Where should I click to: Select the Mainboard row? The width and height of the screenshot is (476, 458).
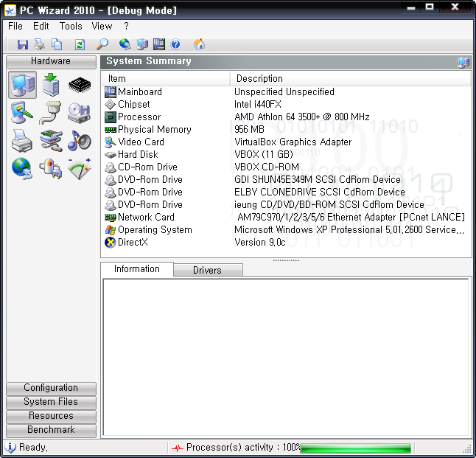coord(287,91)
